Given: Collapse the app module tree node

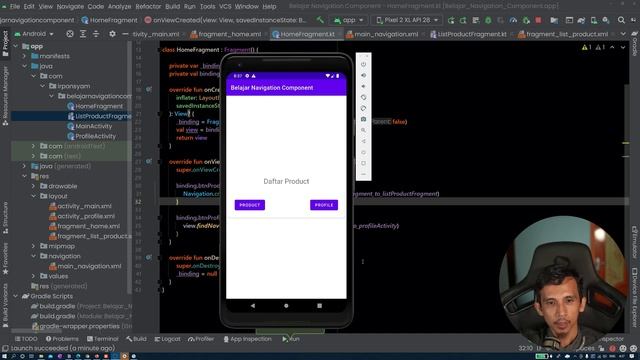Looking at the screenshot, I should pos(16,46).
